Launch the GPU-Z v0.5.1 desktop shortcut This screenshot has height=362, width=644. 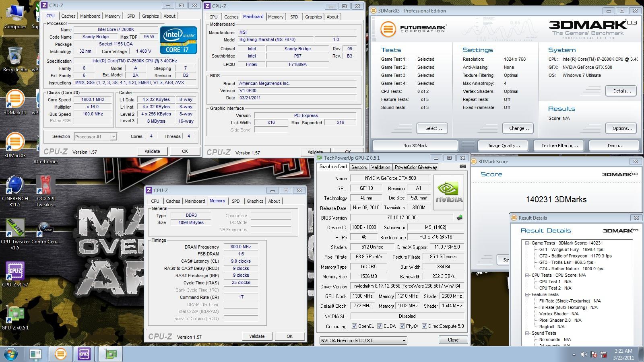tap(15, 317)
